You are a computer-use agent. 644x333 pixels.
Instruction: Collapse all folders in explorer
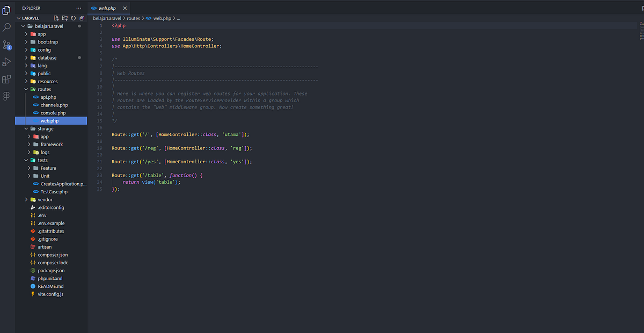[82, 18]
